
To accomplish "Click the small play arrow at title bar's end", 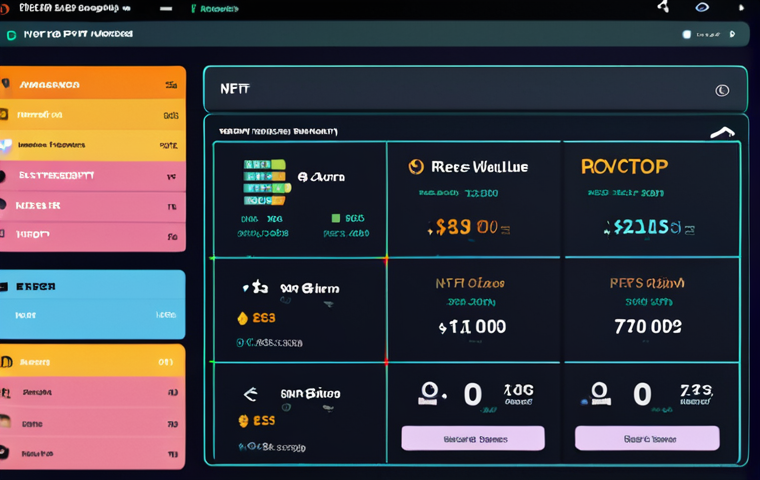I will (741, 8).
